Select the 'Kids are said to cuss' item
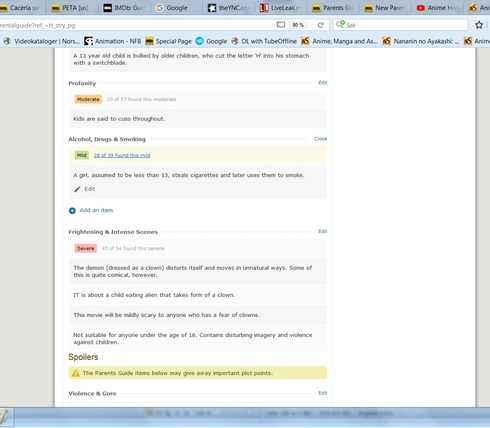490x428 pixels. pos(198,119)
